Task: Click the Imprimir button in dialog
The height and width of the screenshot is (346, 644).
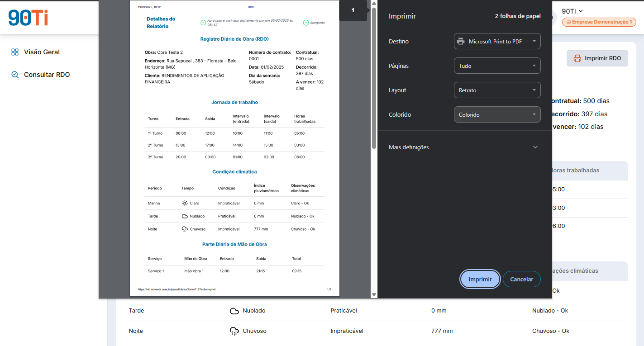Action: click(480, 280)
